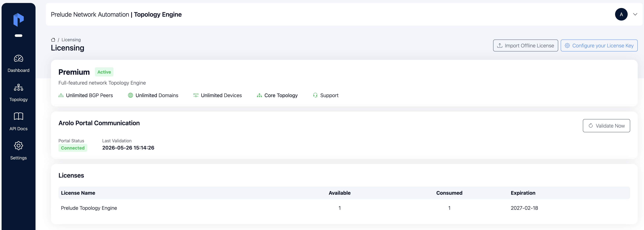
Task: Click gear icon on Configure License Key
Action: (567, 46)
